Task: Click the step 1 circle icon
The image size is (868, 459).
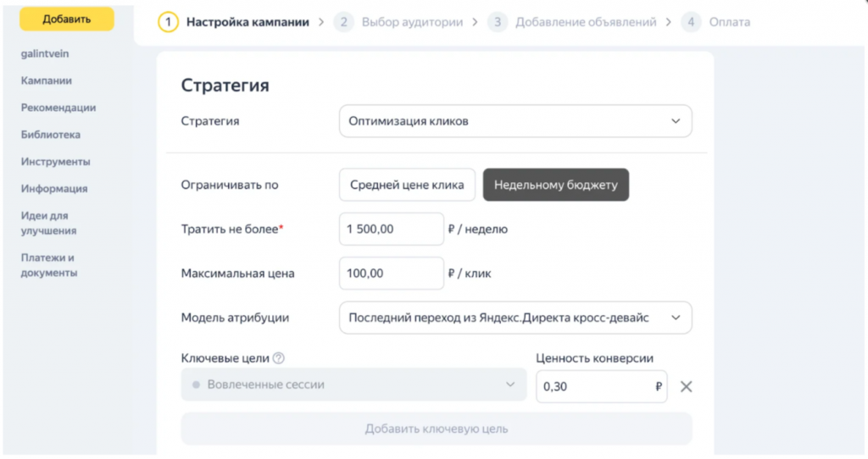Action: click(168, 22)
